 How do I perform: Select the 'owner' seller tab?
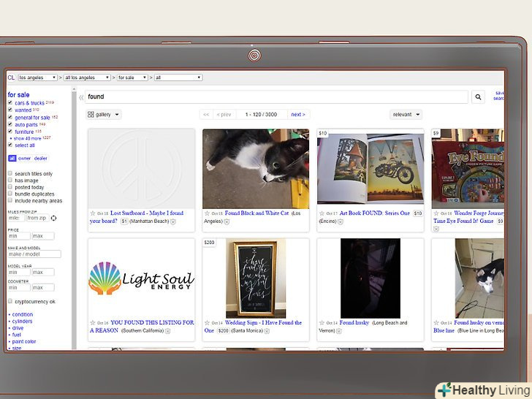pos(24,159)
